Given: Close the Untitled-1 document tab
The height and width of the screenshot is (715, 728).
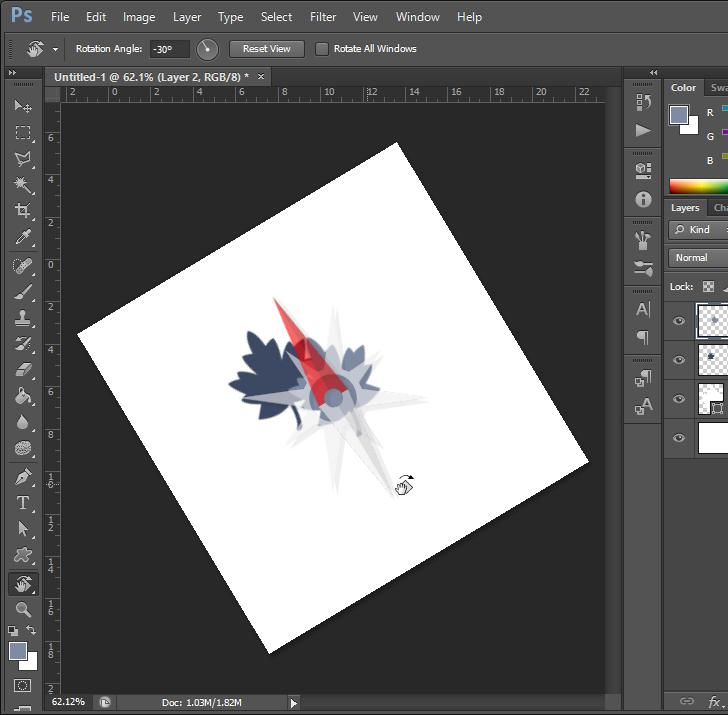Looking at the screenshot, I should tap(261, 77).
